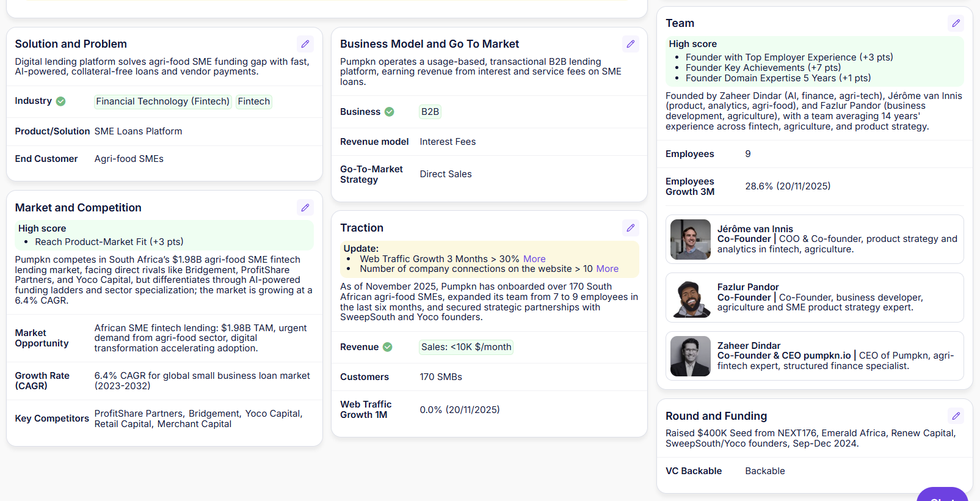The image size is (980, 501).
Task: Click the green verified check beside Industry
Action: 61,101
